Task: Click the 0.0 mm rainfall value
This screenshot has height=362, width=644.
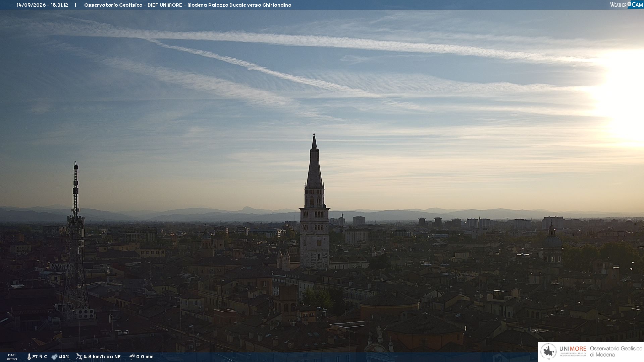Action: point(145,357)
